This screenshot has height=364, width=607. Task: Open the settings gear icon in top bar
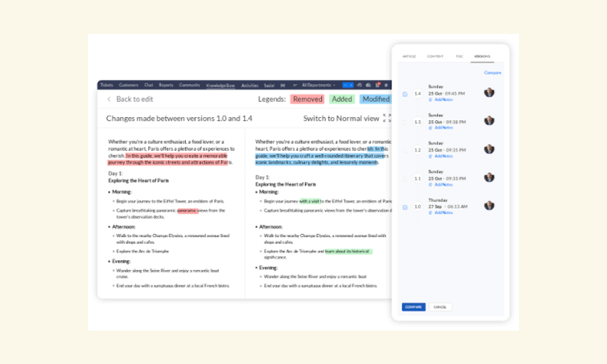pyautogui.click(x=386, y=85)
